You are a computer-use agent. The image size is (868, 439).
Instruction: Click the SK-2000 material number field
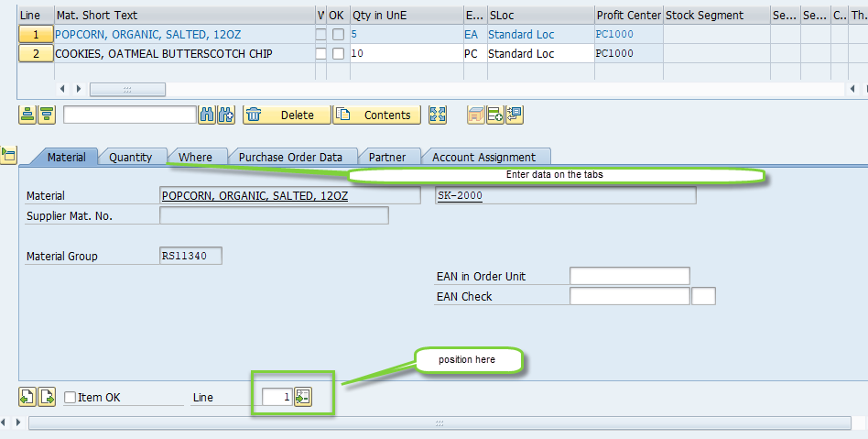566,195
